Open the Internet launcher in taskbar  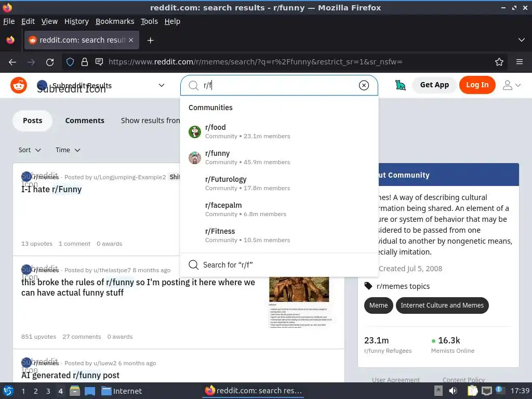pyautogui.click(x=122, y=391)
